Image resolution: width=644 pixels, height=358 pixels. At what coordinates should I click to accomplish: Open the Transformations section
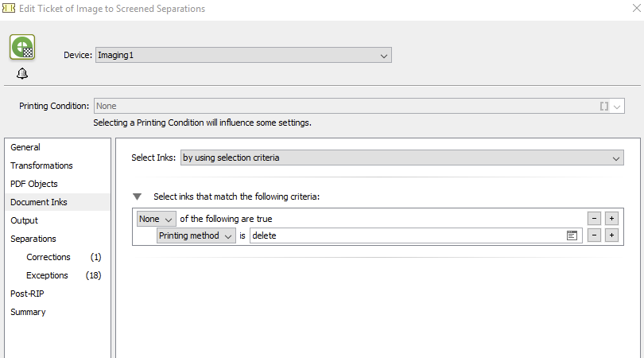pos(41,165)
